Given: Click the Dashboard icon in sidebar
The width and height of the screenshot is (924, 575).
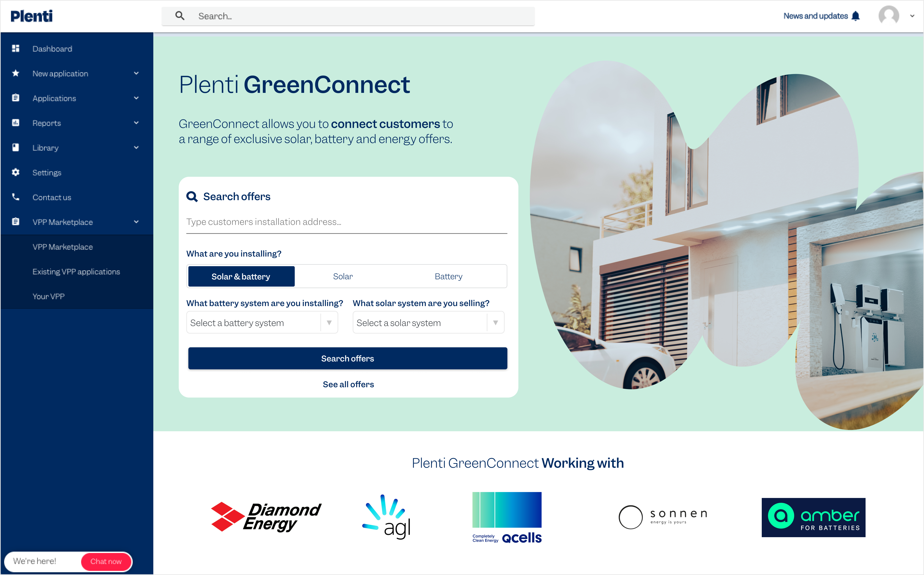Looking at the screenshot, I should 16,48.
